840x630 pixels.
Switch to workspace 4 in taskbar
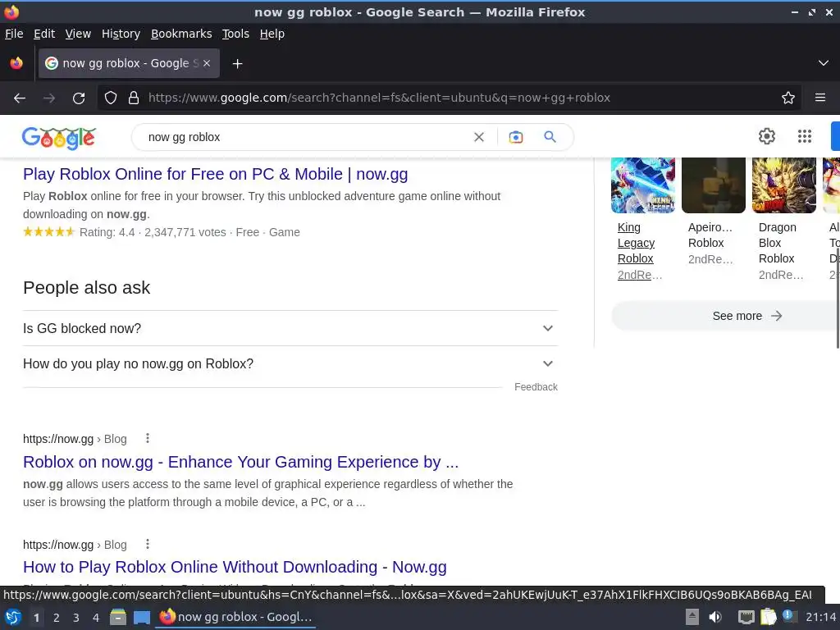pyautogui.click(x=96, y=618)
